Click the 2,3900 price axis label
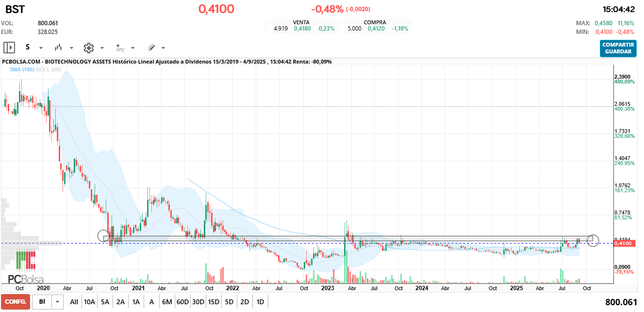 coord(622,77)
